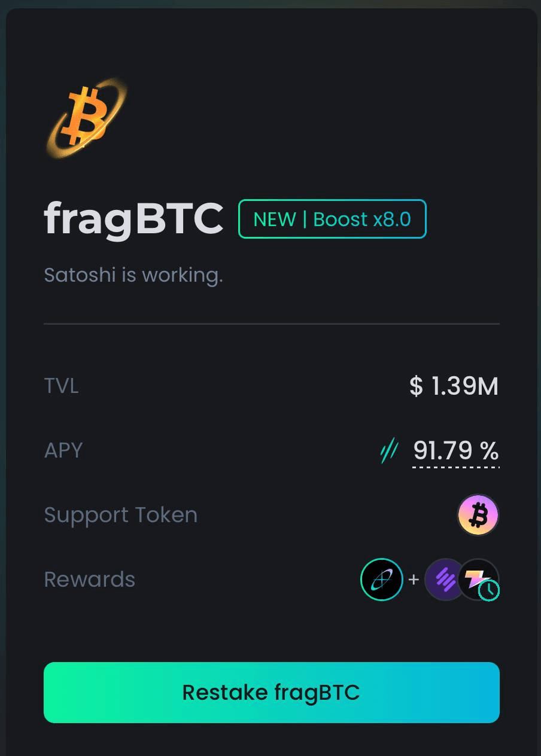Viewport: 541px width, 756px height.
Task: Click the horizontal divider under the tagline
Action: [272, 324]
